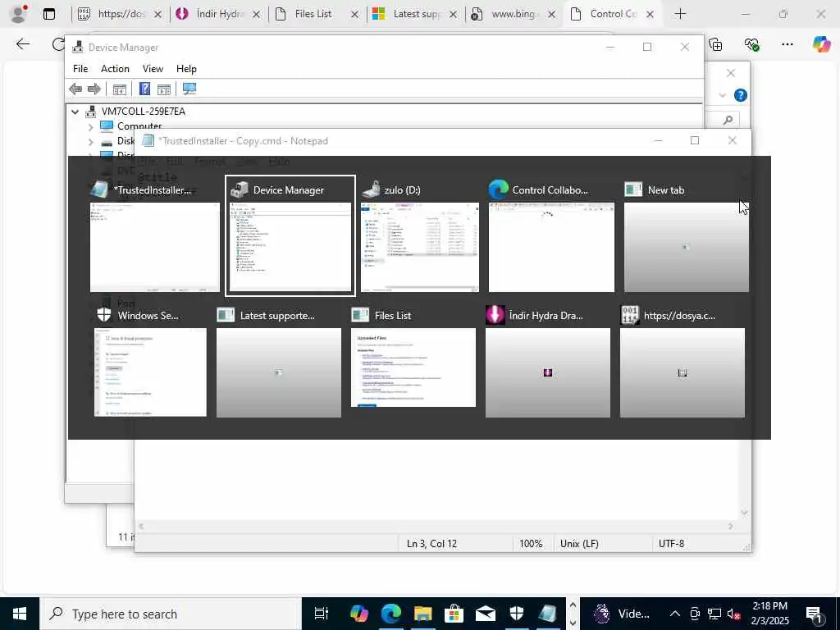The height and width of the screenshot is (630, 840).
Task: Click the Type here to search box
Action: pyautogui.click(x=171, y=614)
